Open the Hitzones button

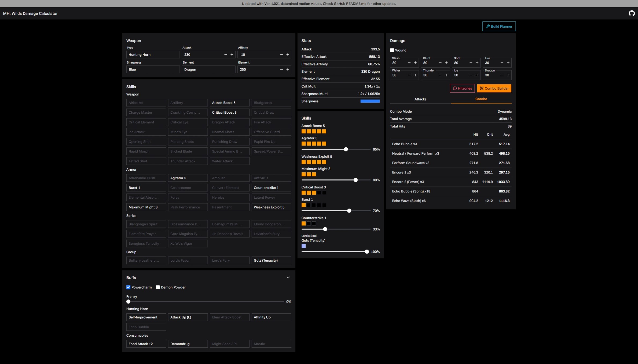pyautogui.click(x=462, y=88)
